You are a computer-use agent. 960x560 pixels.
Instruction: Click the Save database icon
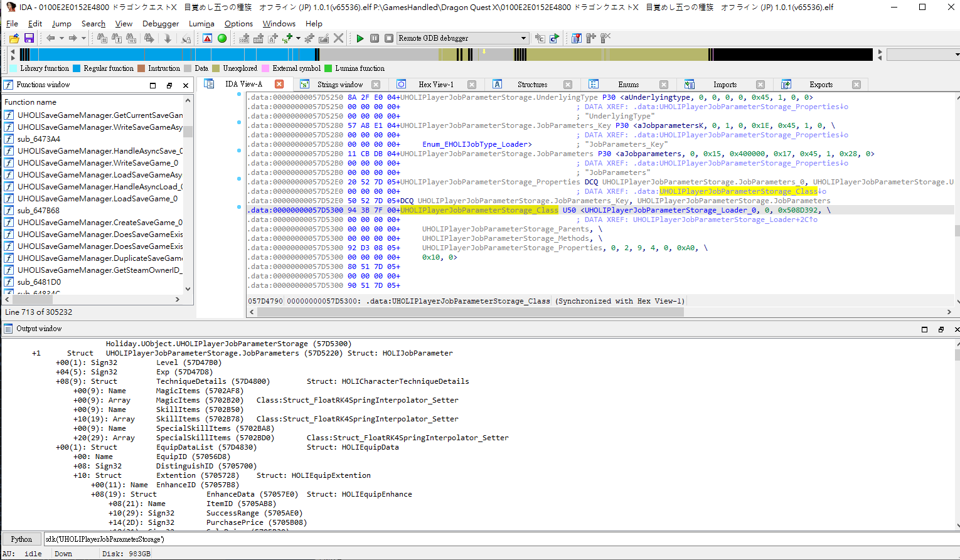29,38
